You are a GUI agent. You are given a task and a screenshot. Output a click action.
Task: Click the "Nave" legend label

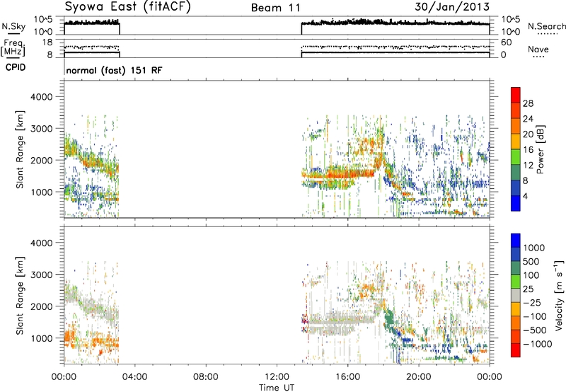click(x=538, y=49)
